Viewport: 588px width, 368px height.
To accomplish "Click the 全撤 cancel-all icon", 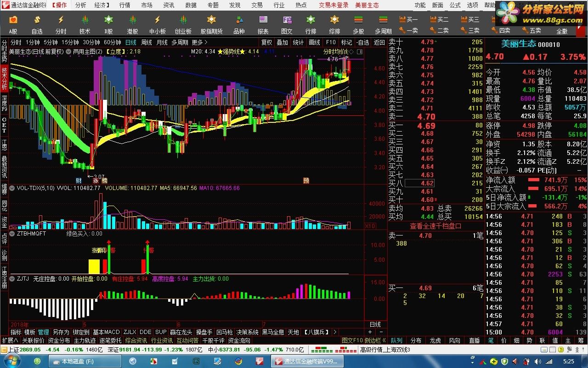I will click(x=562, y=31).
